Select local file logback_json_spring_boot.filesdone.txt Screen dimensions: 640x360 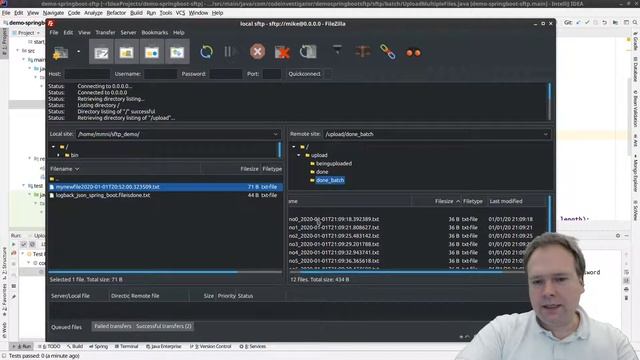click(x=165, y=195)
